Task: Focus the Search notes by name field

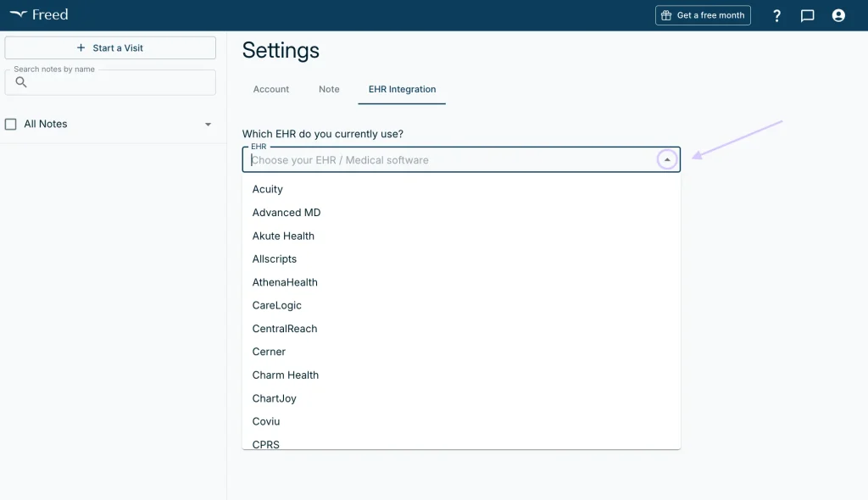Action: pos(110,82)
